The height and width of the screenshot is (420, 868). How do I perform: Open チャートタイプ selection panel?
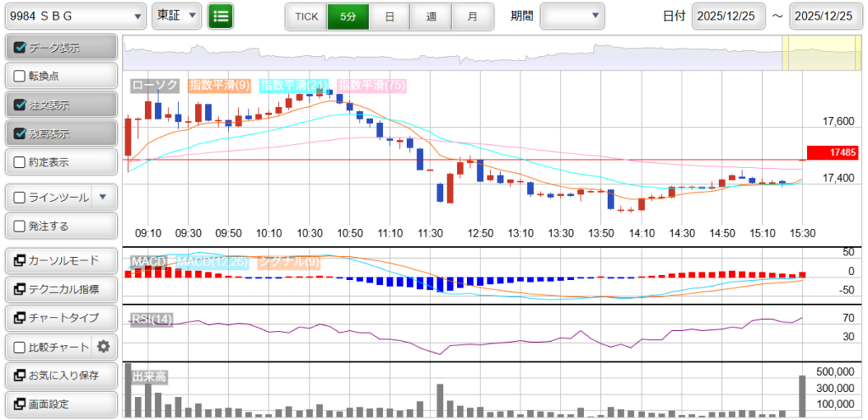60,318
